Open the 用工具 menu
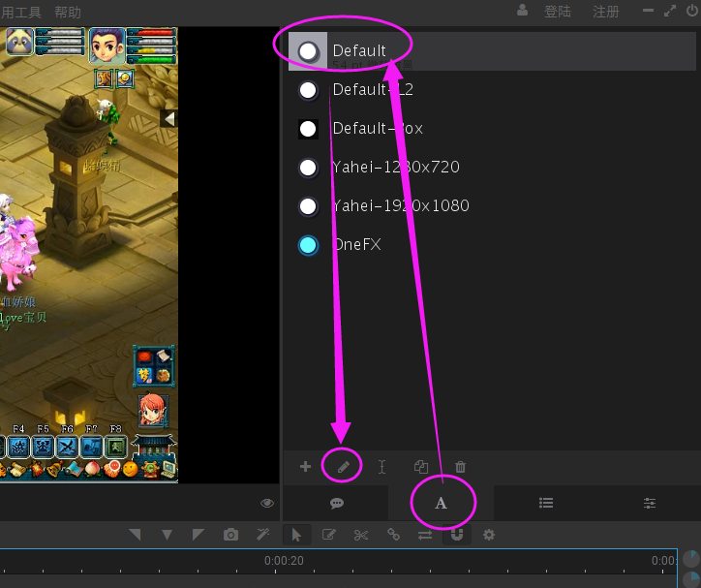The width and height of the screenshot is (701, 588). [x=21, y=12]
